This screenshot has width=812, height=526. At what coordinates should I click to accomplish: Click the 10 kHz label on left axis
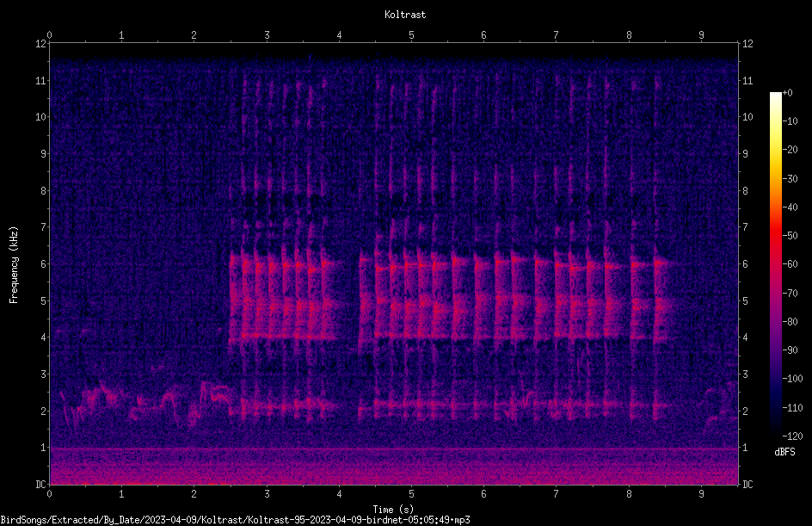41,116
